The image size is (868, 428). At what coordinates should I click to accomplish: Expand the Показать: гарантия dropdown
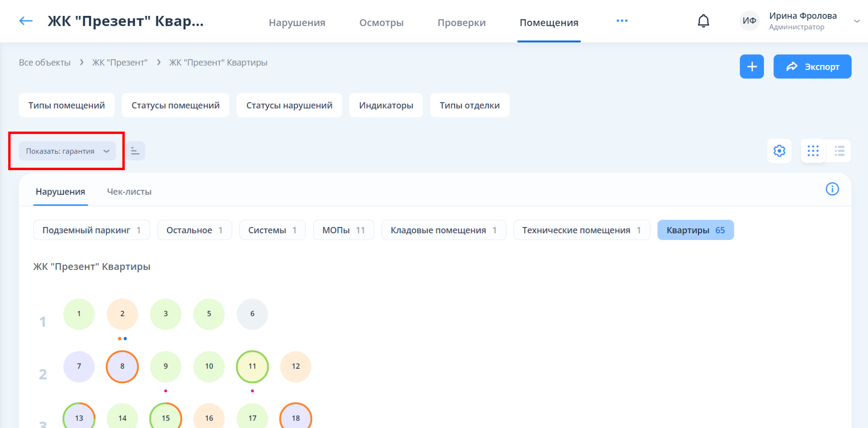[x=67, y=151]
